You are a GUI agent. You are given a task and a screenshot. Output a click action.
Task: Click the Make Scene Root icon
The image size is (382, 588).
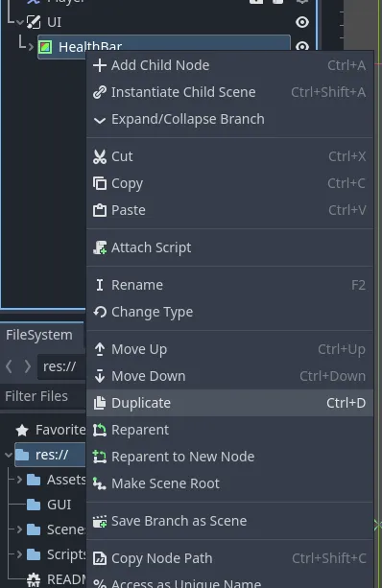tap(100, 483)
